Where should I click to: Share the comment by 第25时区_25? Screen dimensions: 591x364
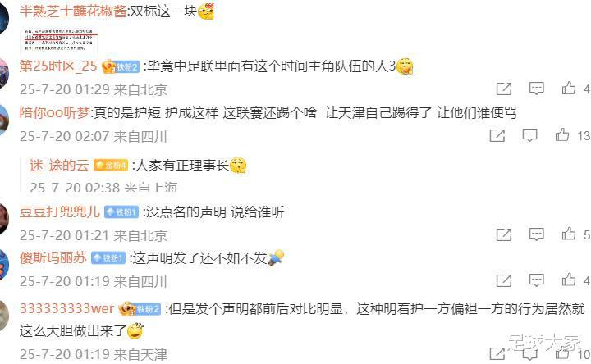[504, 89]
